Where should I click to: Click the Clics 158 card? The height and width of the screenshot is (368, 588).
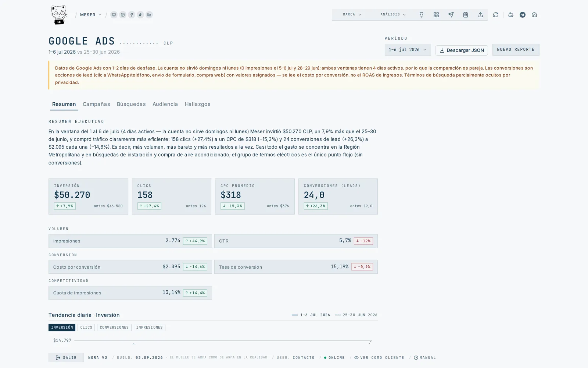[172, 197]
